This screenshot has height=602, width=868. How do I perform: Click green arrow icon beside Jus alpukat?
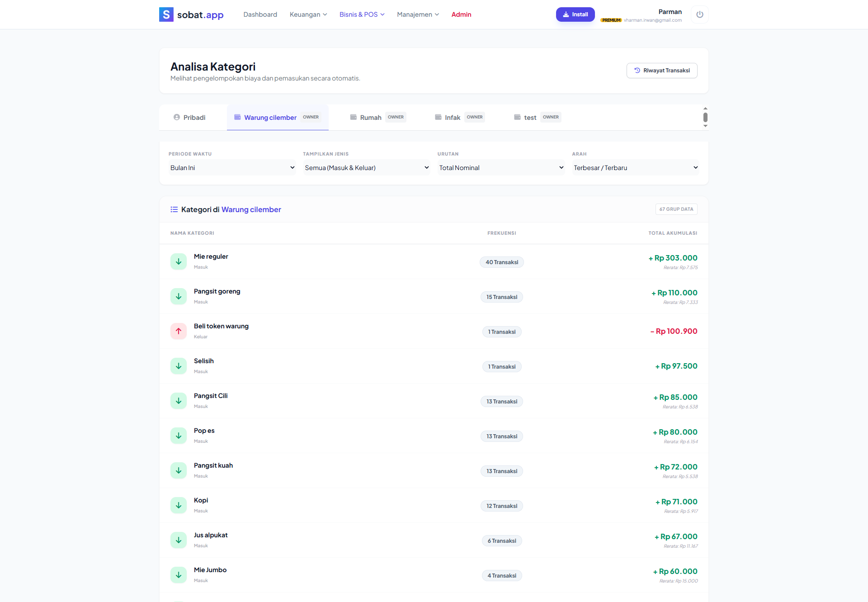click(179, 540)
